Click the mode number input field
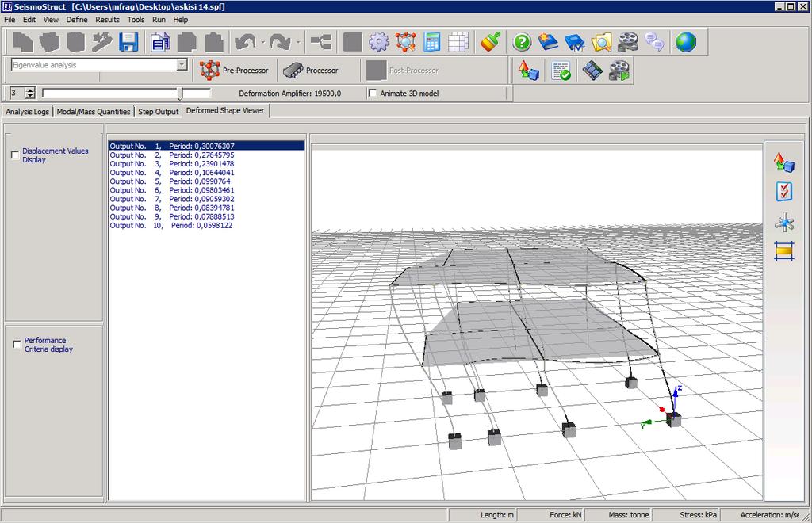The width and height of the screenshot is (812, 523). tap(17, 94)
